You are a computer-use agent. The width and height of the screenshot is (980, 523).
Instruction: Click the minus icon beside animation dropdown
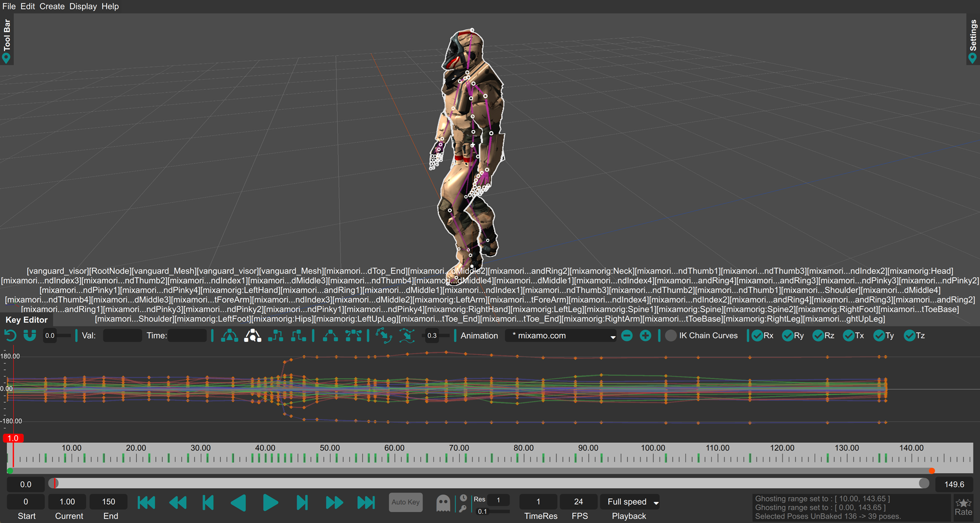[x=627, y=336]
